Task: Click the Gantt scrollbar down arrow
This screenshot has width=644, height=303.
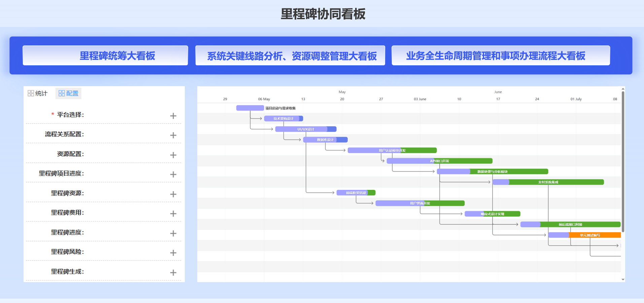Action: tap(623, 279)
